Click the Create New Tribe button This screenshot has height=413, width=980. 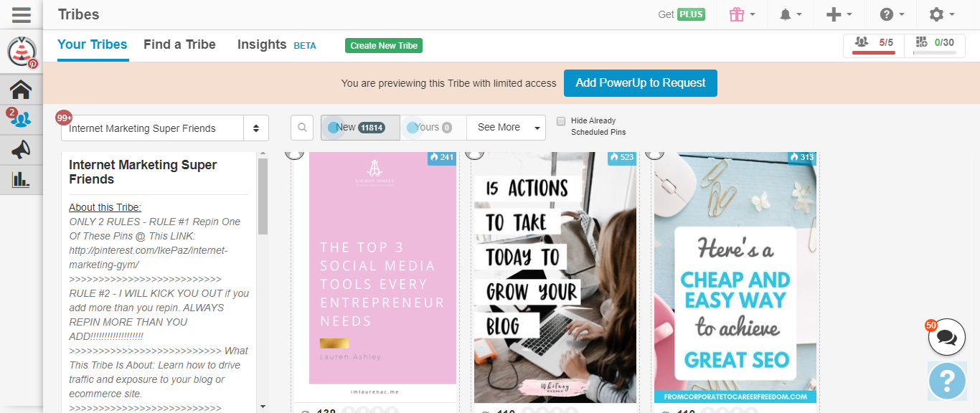pyautogui.click(x=384, y=46)
